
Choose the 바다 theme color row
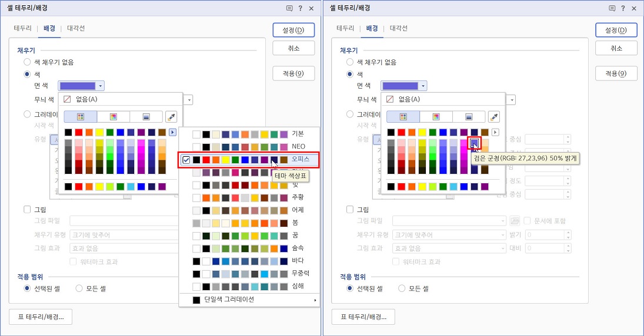249,261
